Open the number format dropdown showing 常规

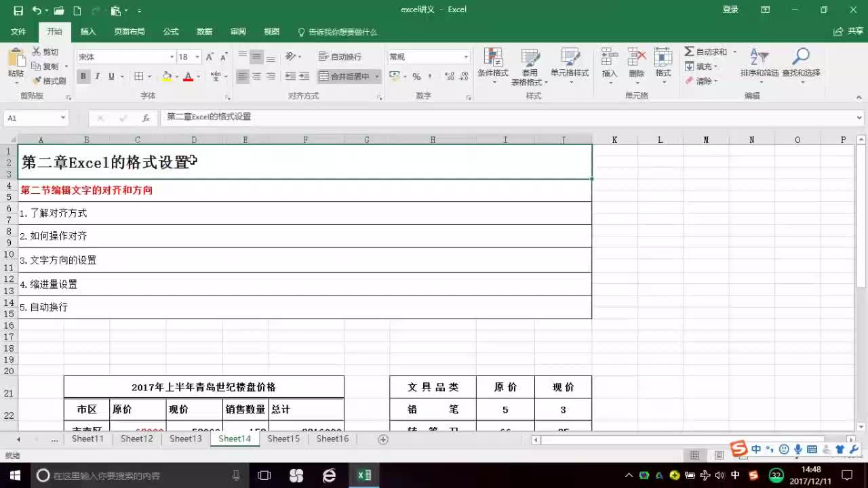[427, 56]
